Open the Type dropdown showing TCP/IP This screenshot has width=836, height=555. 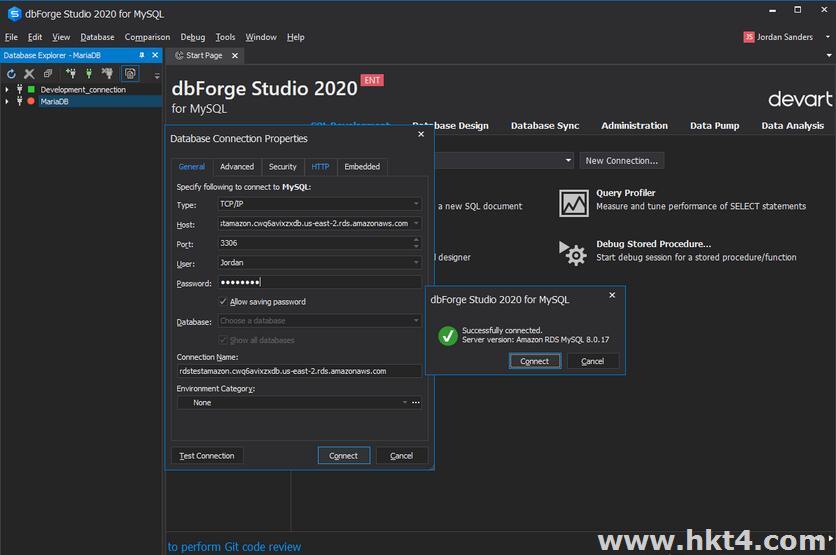(x=319, y=204)
